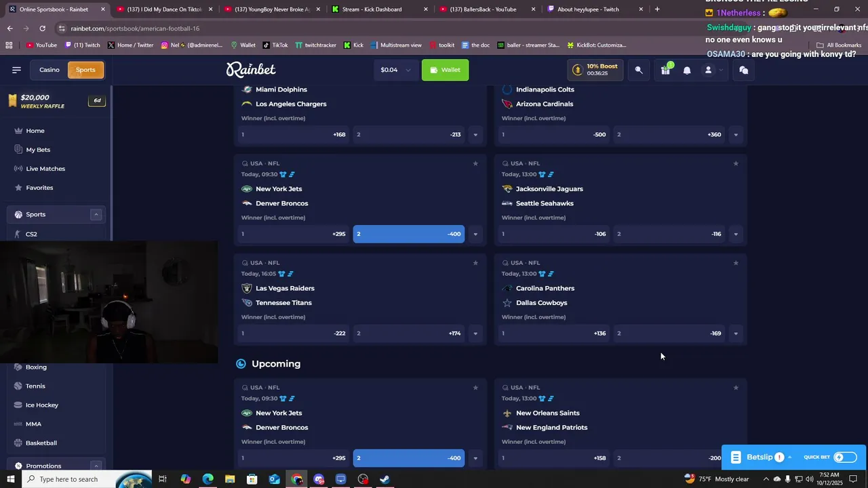Switch to About heyylupee - Twitch tab
The width and height of the screenshot is (868, 488).
pyautogui.click(x=595, y=9)
